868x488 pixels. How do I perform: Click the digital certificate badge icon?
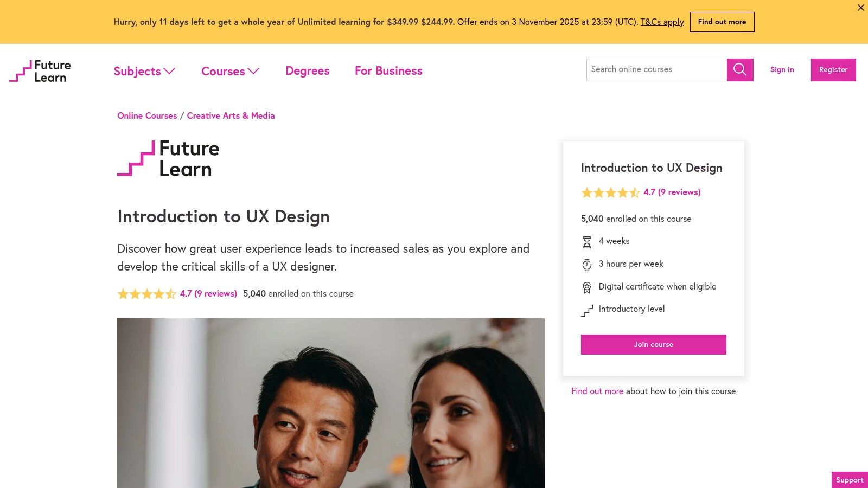(586, 287)
